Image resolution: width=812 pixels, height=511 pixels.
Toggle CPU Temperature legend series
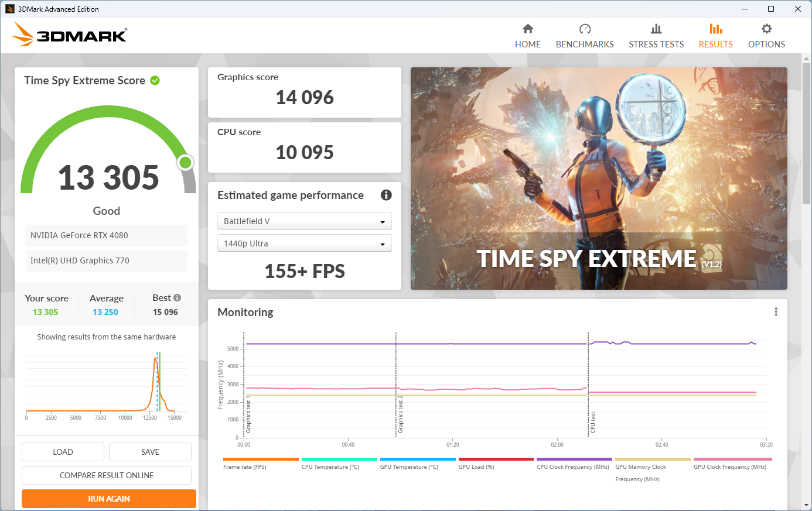[x=330, y=467]
